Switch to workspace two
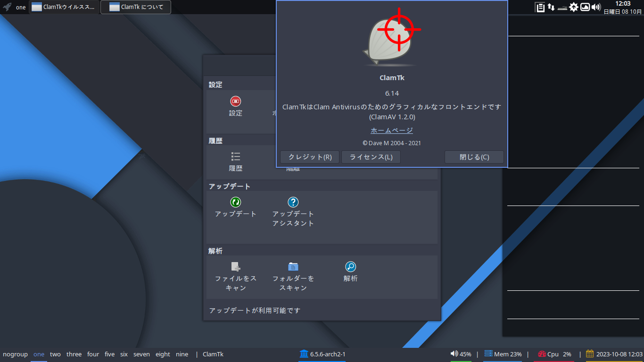The image size is (644, 362). click(55, 354)
